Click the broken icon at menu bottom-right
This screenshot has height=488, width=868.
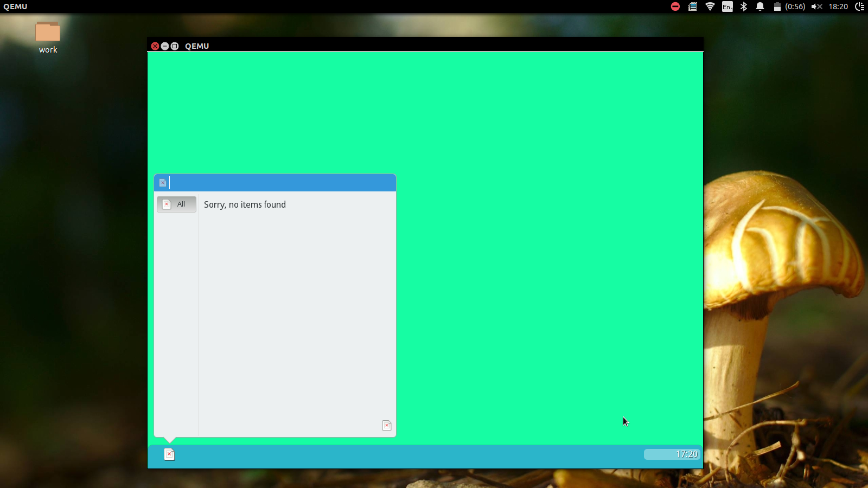tap(387, 426)
